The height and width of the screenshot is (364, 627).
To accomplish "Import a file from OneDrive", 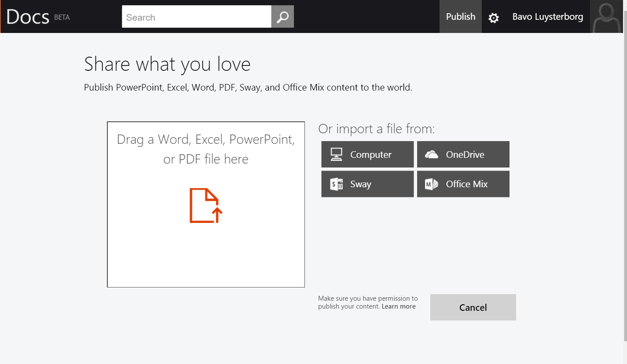I will pos(463,154).
